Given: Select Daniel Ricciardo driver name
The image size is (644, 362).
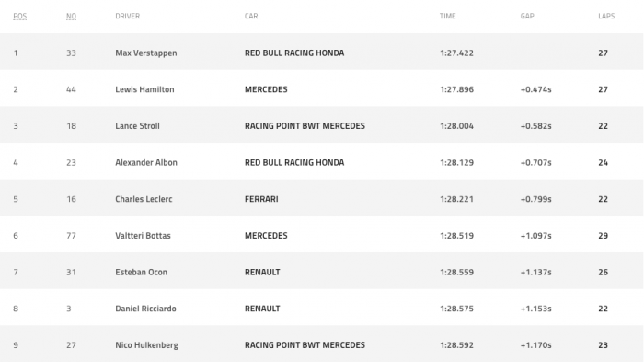Looking at the screenshot, I should tap(145, 309).
